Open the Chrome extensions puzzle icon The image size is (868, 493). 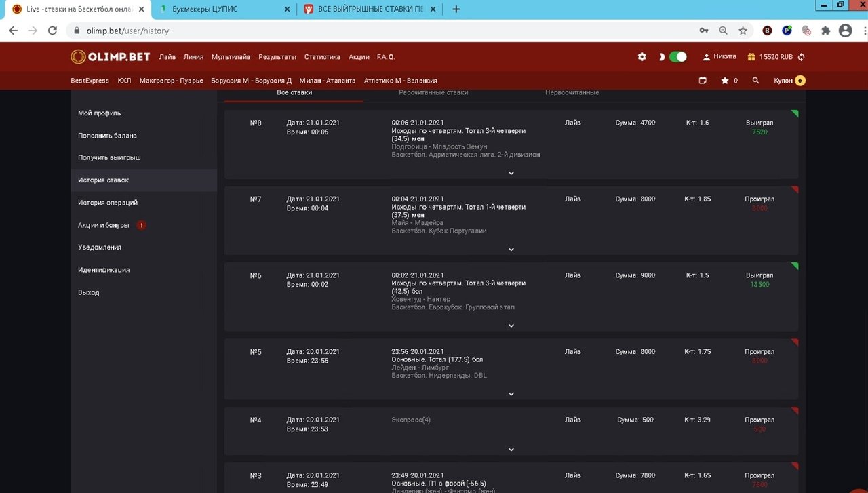825,31
